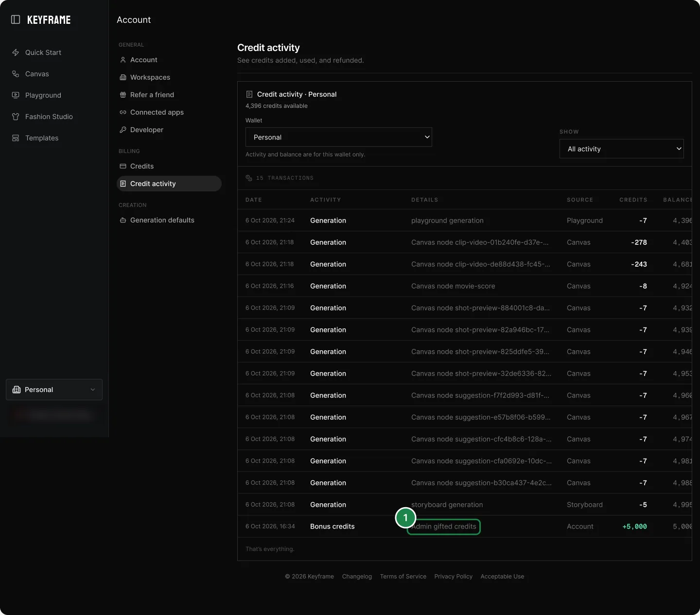Screen dimensions: 700x615
Task: Click the Developer key icon
Action: click(123, 130)
